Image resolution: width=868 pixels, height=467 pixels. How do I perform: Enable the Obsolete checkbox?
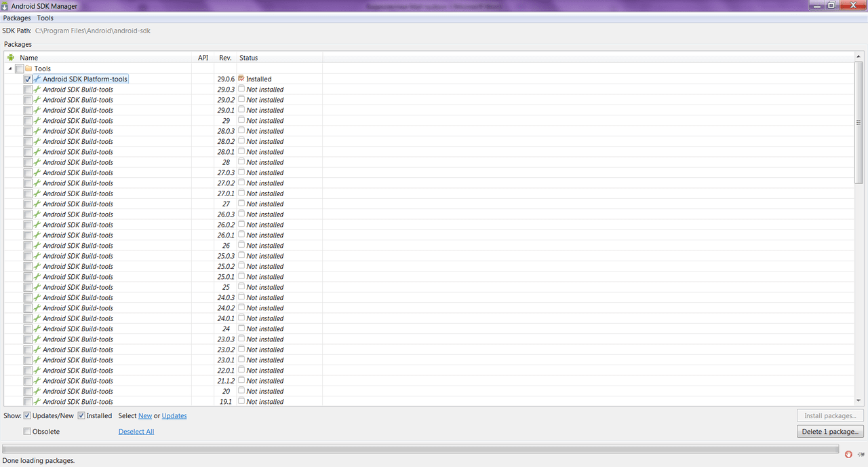pos(27,431)
